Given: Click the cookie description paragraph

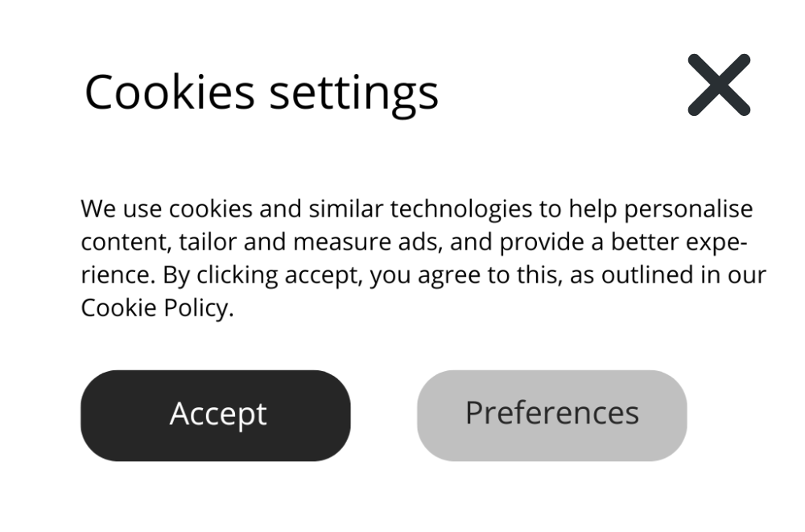Looking at the screenshot, I should point(423,258).
